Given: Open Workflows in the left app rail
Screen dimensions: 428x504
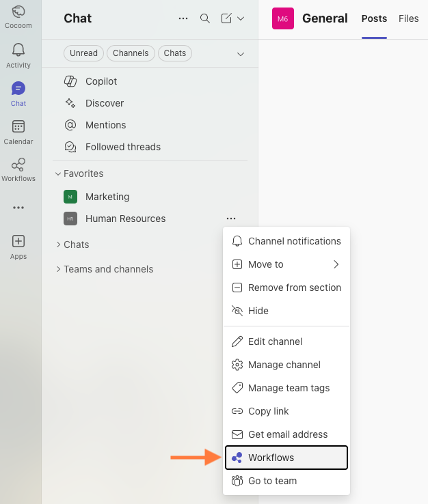Looking at the screenshot, I should (18, 169).
